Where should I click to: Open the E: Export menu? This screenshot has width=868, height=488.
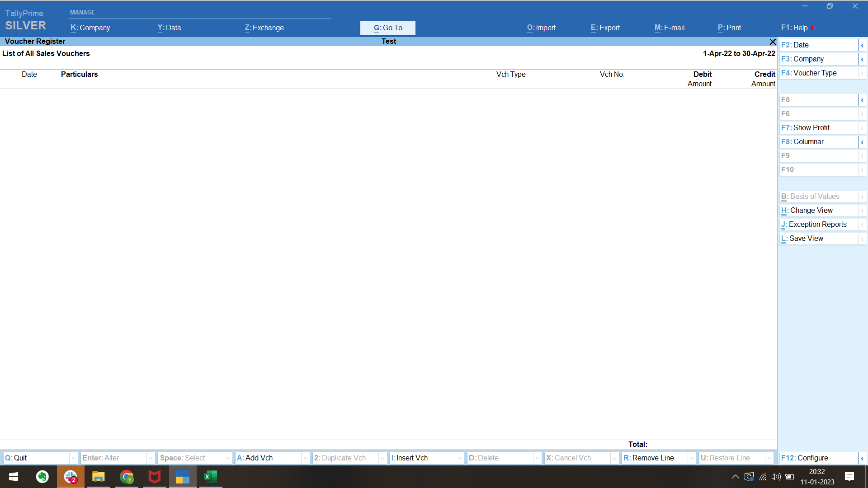click(605, 28)
